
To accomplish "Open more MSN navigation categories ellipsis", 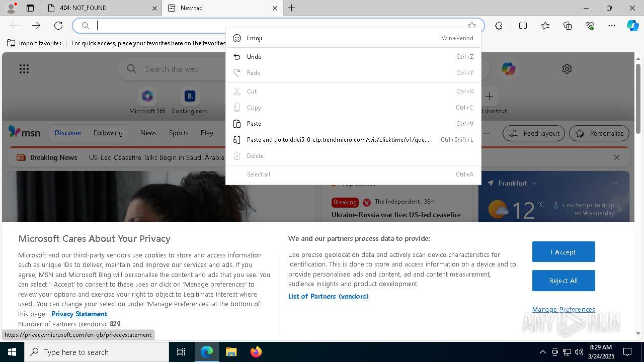I will point(487,133).
